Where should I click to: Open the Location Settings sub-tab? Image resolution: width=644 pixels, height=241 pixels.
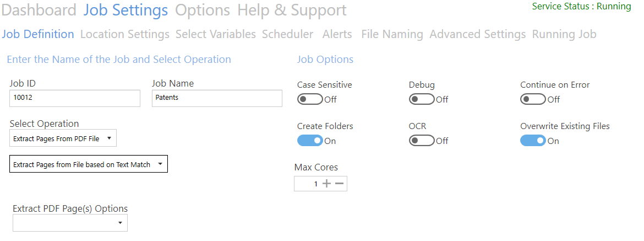coord(124,34)
